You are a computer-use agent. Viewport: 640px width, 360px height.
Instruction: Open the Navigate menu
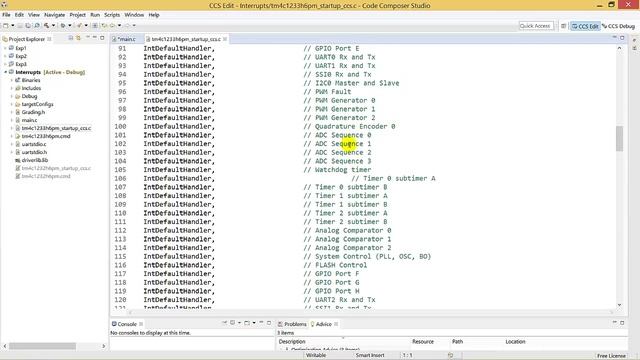(x=54, y=15)
